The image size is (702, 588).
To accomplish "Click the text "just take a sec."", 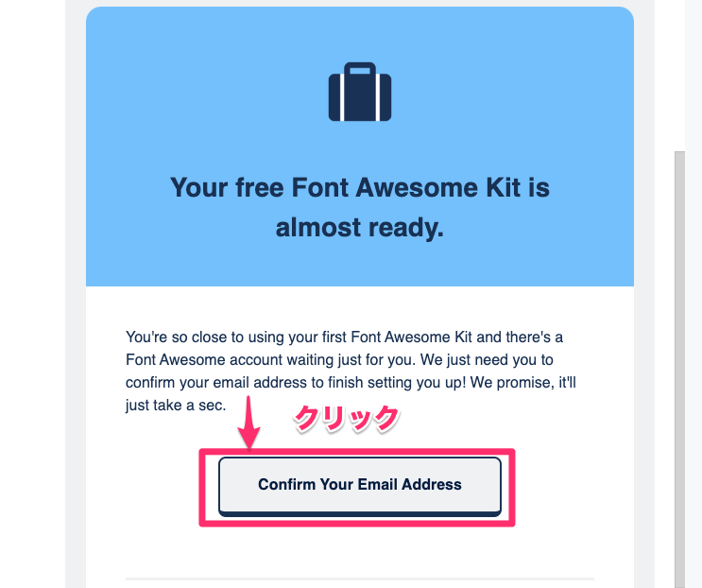I will tap(176, 406).
